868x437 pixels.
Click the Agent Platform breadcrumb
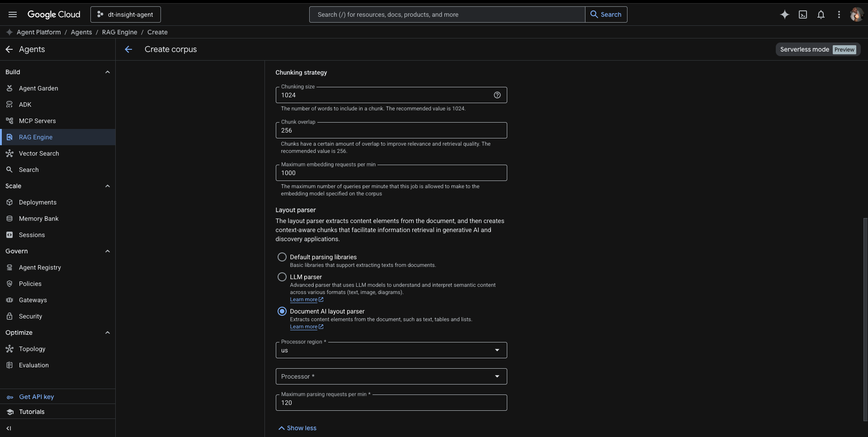pos(38,32)
